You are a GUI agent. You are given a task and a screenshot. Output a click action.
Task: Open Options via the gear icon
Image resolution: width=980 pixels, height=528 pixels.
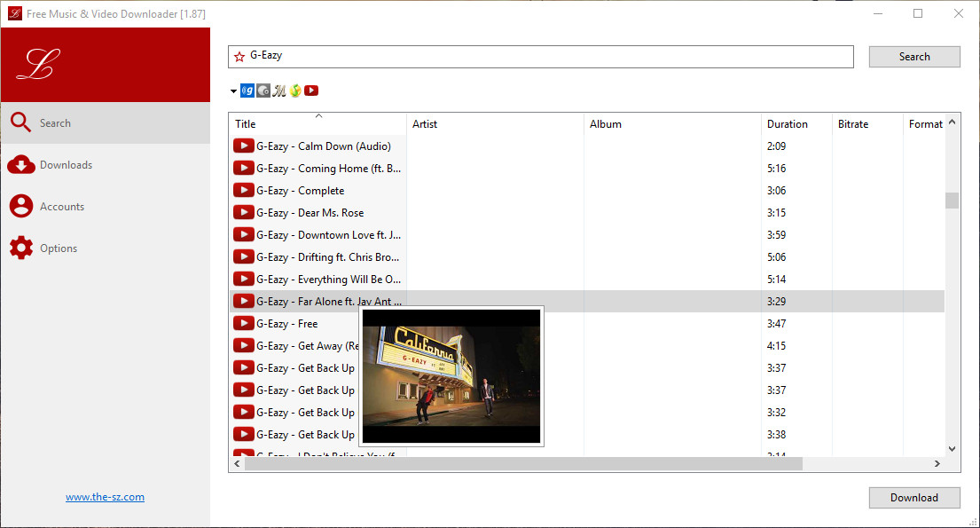click(20, 248)
